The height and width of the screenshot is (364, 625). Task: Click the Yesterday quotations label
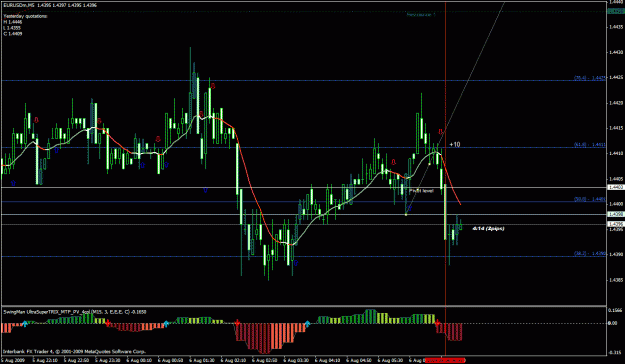pos(25,16)
